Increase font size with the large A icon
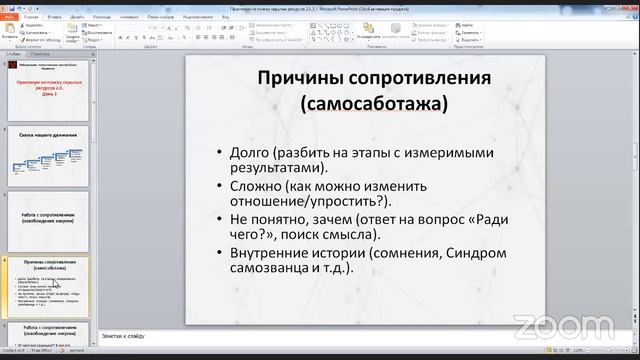This screenshot has width=640, height=360. tap(169, 28)
